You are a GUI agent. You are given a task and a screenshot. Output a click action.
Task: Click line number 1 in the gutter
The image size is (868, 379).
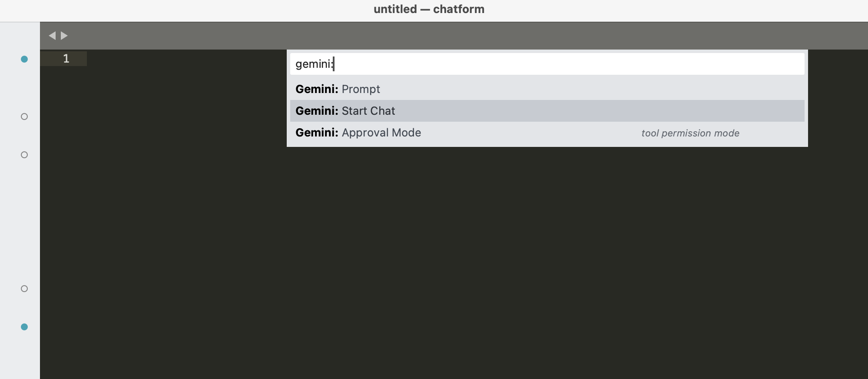(x=66, y=59)
